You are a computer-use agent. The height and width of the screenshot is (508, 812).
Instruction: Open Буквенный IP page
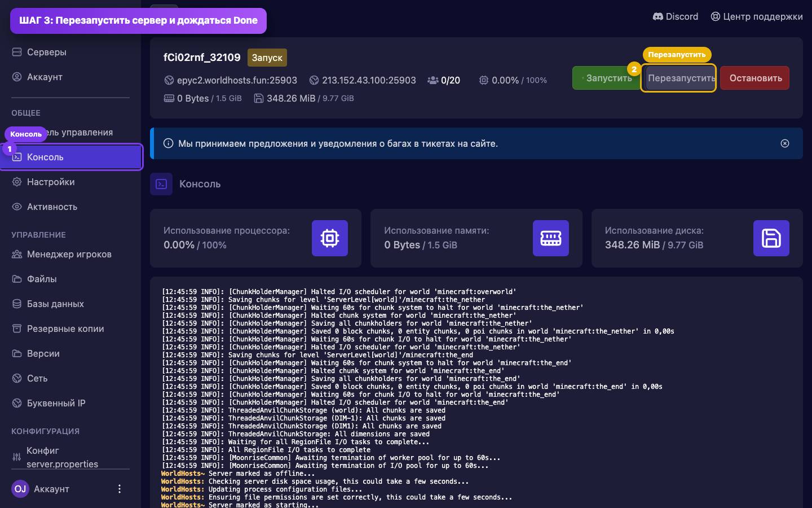(x=70, y=403)
